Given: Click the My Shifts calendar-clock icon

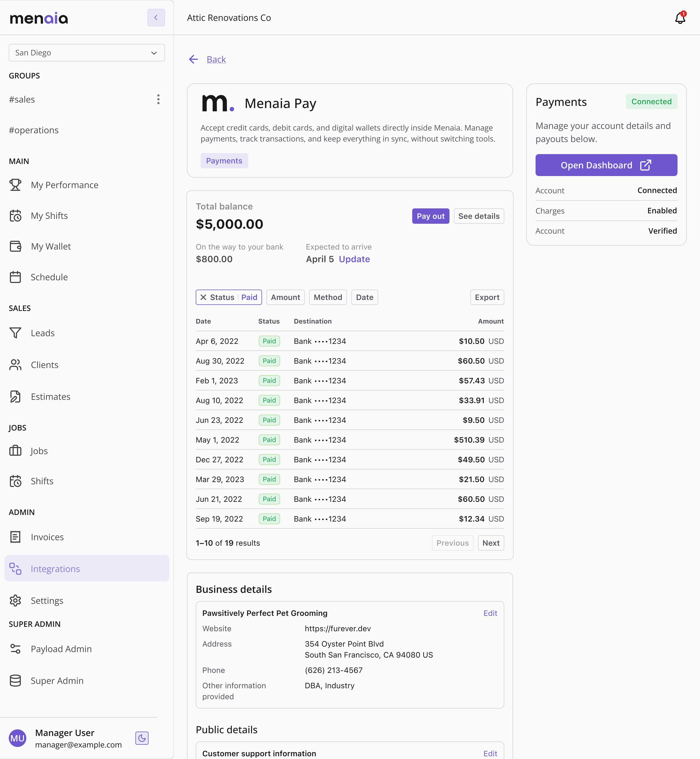Looking at the screenshot, I should [15, 216].
